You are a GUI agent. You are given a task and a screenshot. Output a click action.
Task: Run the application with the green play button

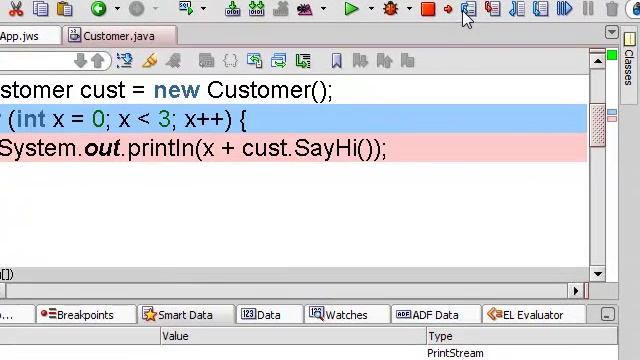[351, 9]
